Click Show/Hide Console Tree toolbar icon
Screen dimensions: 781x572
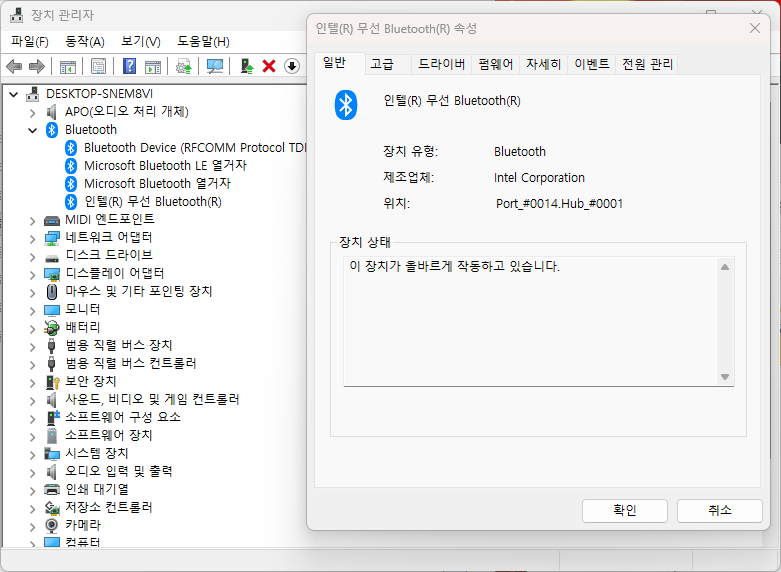tap(68, 66)
